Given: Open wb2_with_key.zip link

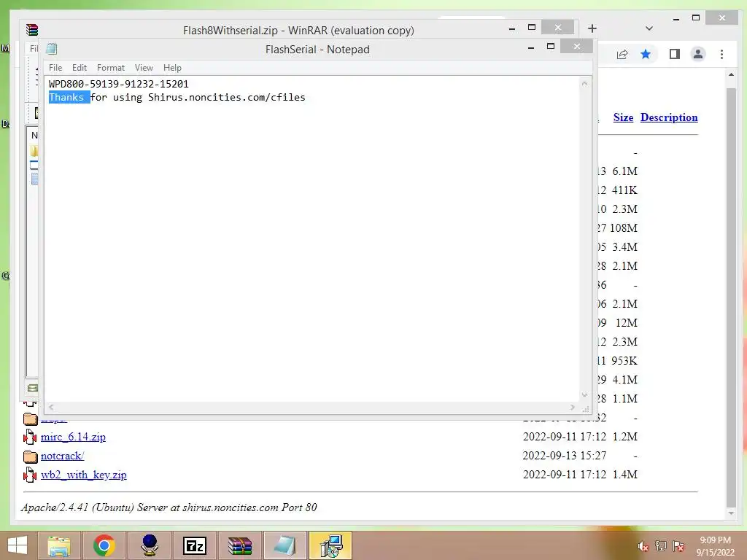Looking at the screenshot, I should [x=83, y=475].
